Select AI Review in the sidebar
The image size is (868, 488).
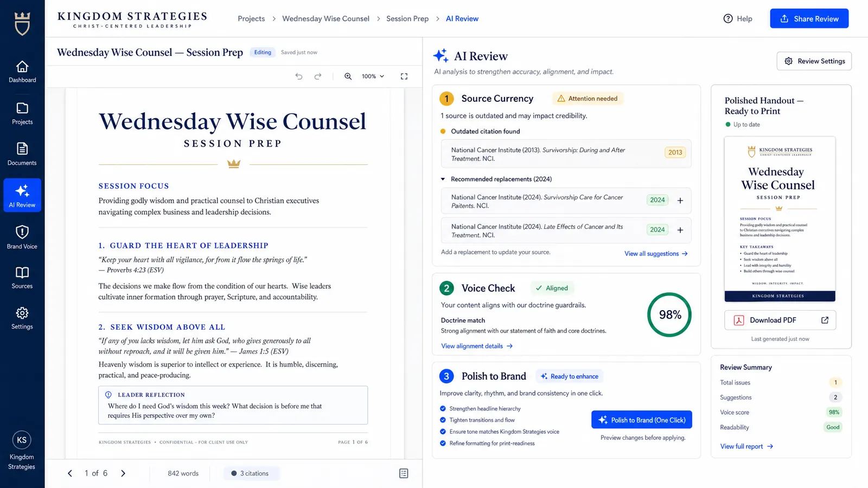(x=22, y=195)
